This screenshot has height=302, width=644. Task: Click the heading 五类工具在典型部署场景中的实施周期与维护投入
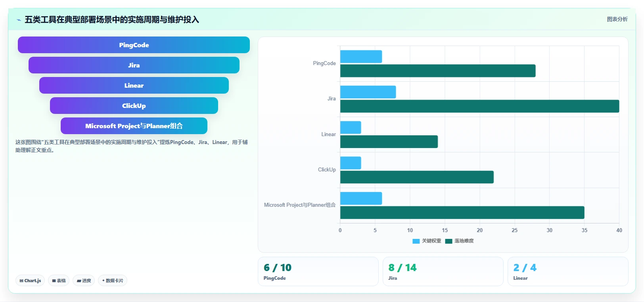(x=112, y=19)
